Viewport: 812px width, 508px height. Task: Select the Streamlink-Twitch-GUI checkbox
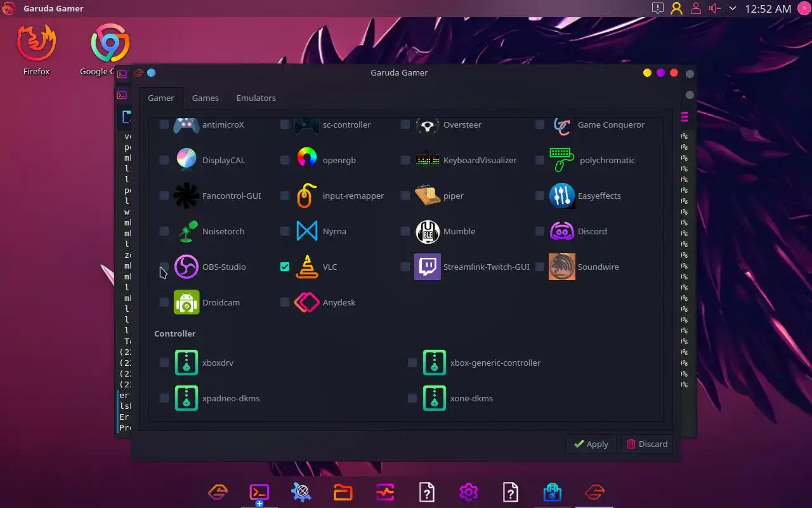405,267
